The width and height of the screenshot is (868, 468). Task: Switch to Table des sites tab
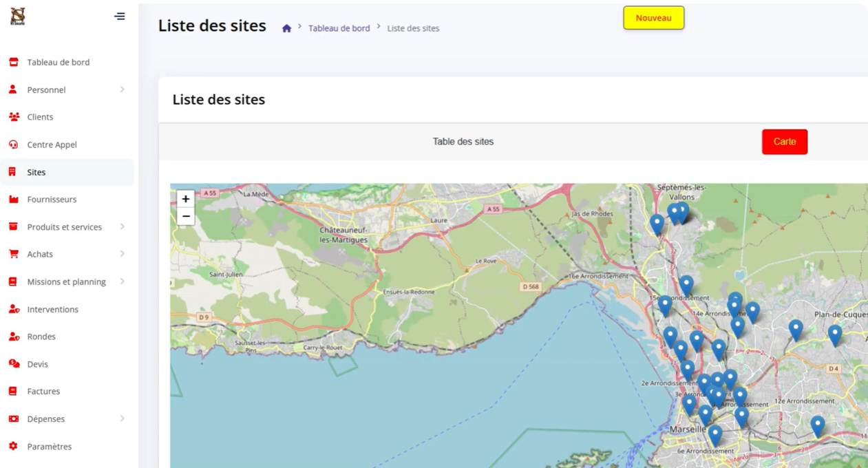[x=463, y=142]
